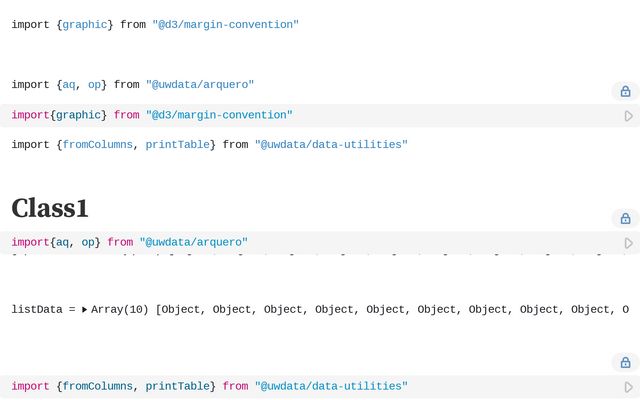
Task: Click the Class1 heading
Action: (x=50, y=208)
